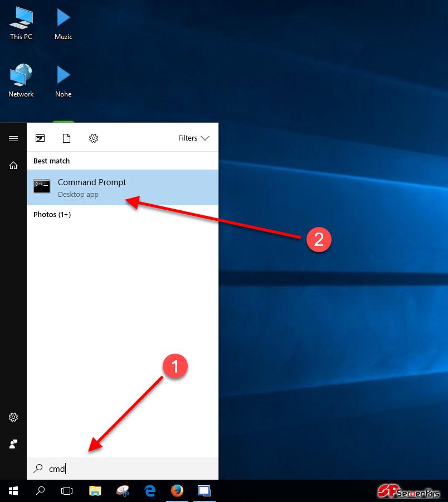Image resolution: width=448 pixels, height=502 pixels.
Task: Open This PC desktop icon
Action: pos(21,23)
